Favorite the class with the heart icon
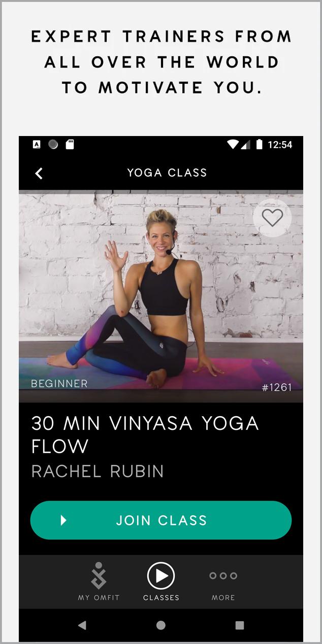Viewport: 322px width, 644px height. pyautogui.click(x=272, y=218)
